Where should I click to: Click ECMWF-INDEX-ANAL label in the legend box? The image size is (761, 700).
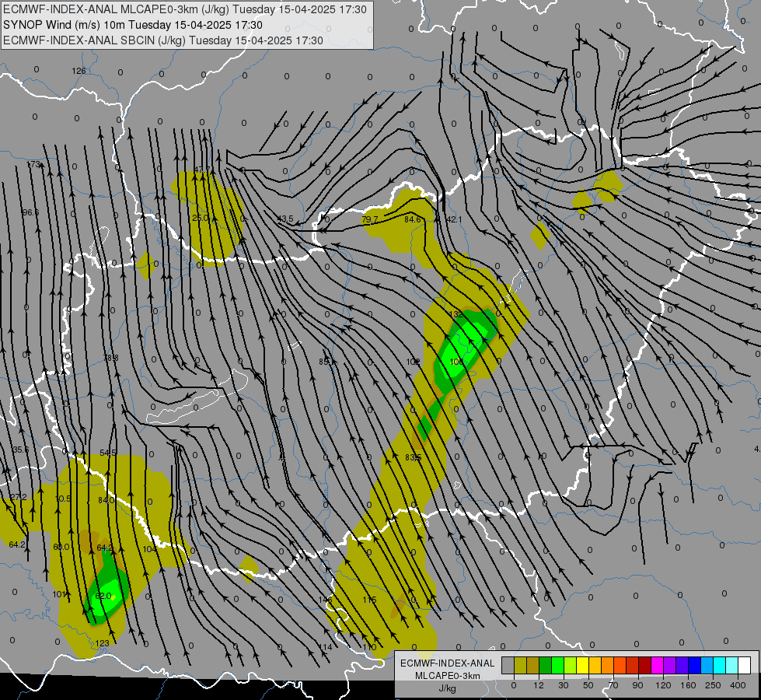[x=447, y=663]
